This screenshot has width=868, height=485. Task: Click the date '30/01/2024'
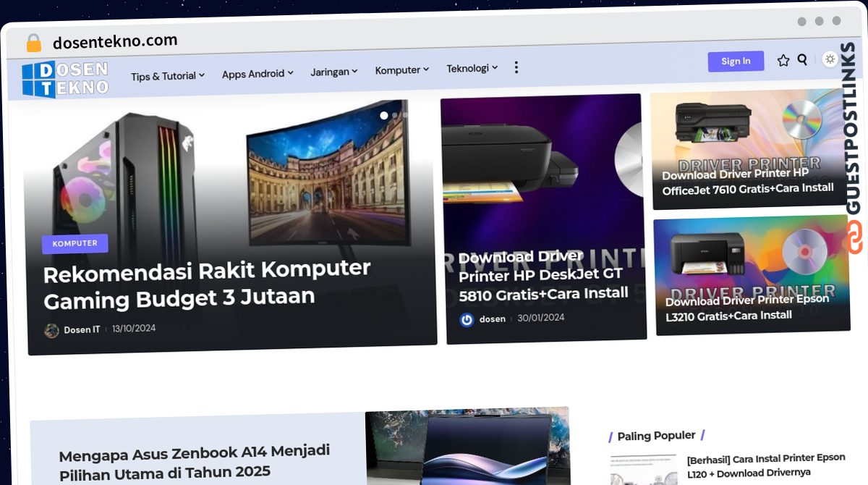pyautogui.click(x=540, y=318)
